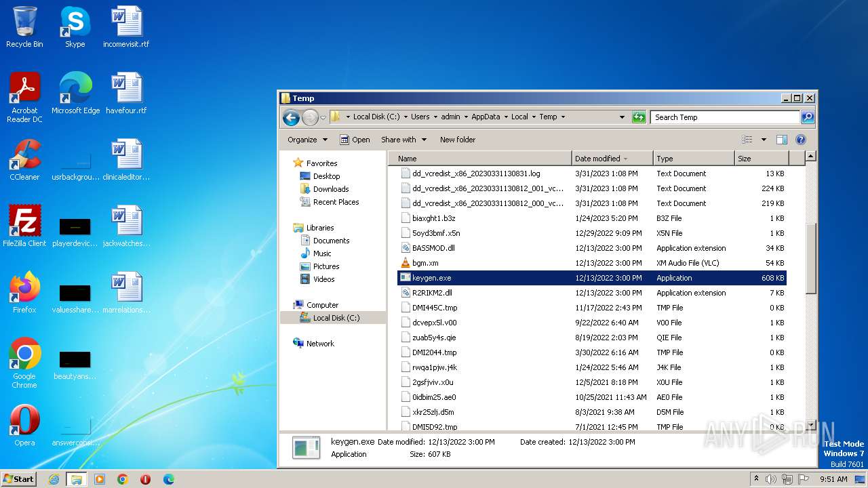868x488 pixels.
Task: Click New folder button
Action: pyautogui.click(x=458, y=140)
